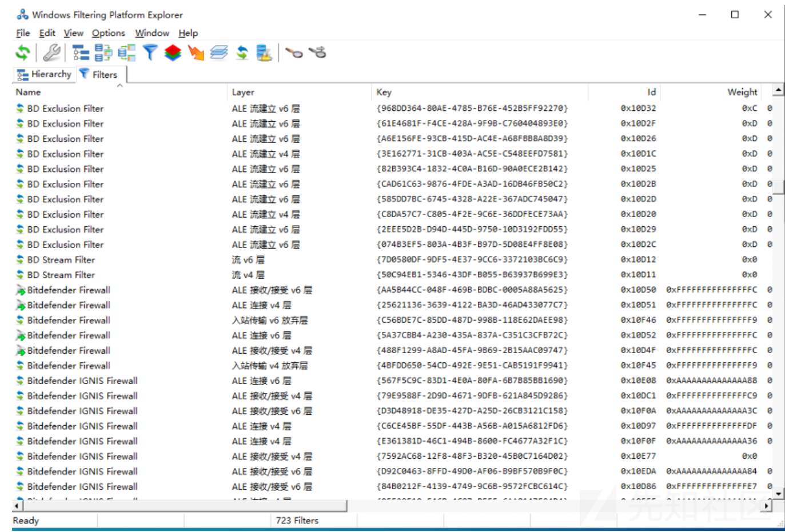Click the 723 Filters status bar text
The image size is (785, 532).
(x=297, y=521)
